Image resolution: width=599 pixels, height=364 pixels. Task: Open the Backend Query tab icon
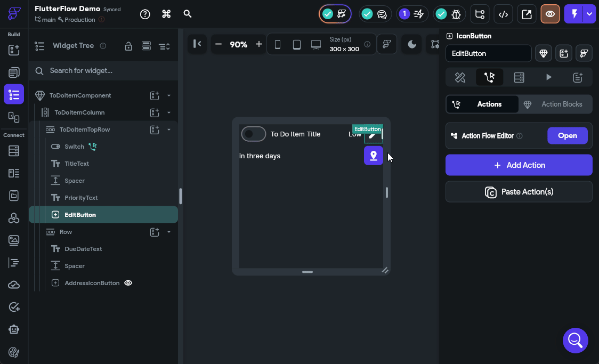pyautogui.click(x=519, y=77)
